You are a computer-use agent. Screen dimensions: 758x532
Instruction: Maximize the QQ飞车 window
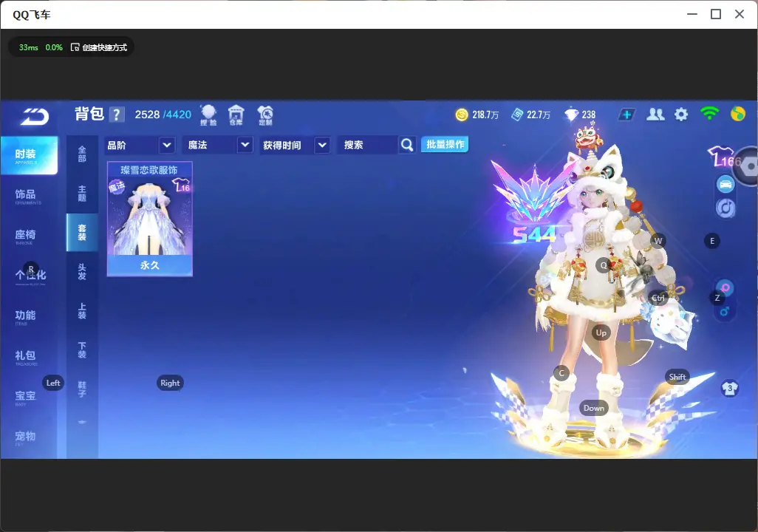pos(716,15)
